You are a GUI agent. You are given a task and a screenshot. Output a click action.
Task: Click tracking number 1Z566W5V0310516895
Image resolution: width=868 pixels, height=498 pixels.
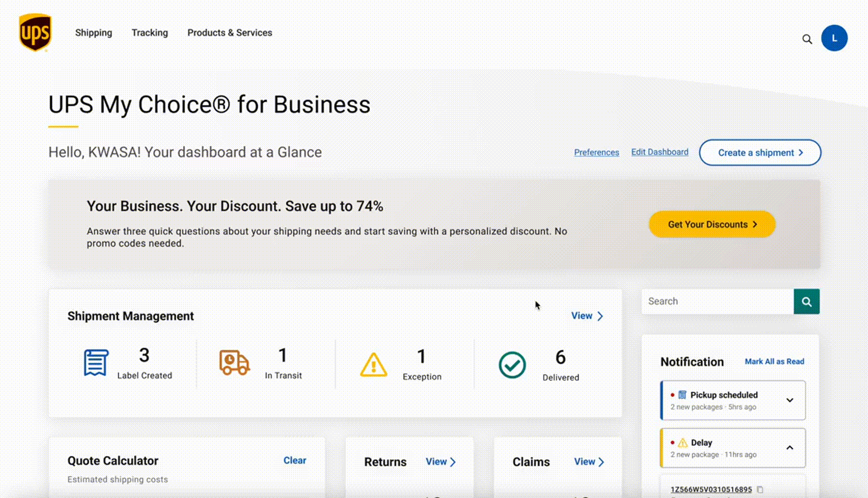coord(711,489)
